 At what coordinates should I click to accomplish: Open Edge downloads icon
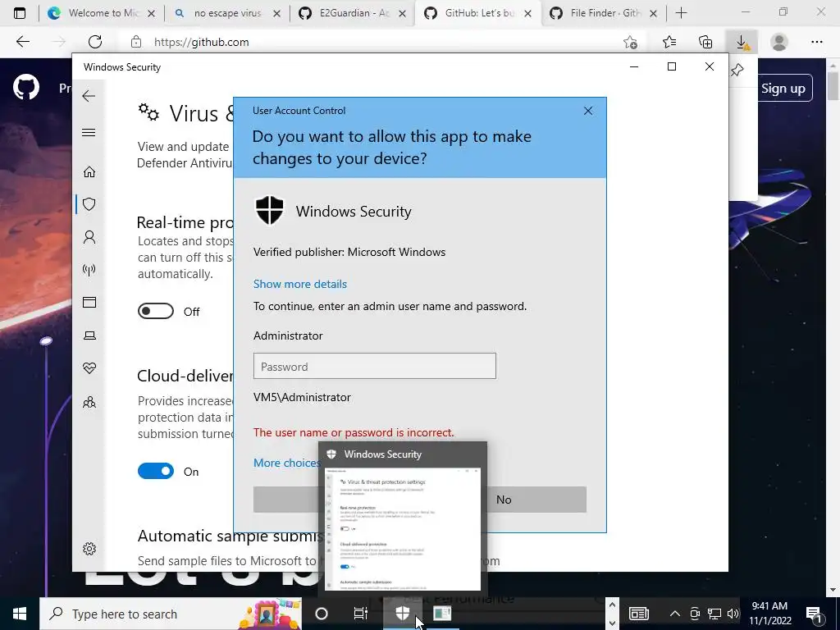tap(742, 42)
